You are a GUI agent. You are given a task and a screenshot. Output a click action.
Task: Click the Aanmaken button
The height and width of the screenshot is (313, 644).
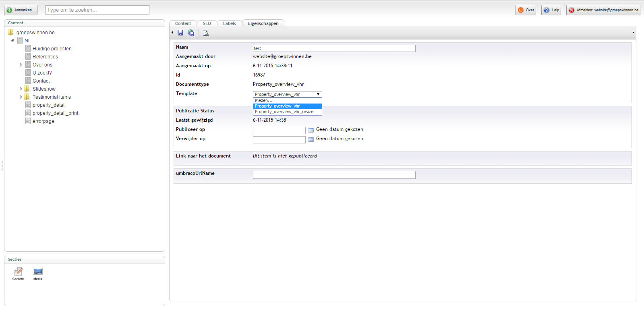coord(21,10)
